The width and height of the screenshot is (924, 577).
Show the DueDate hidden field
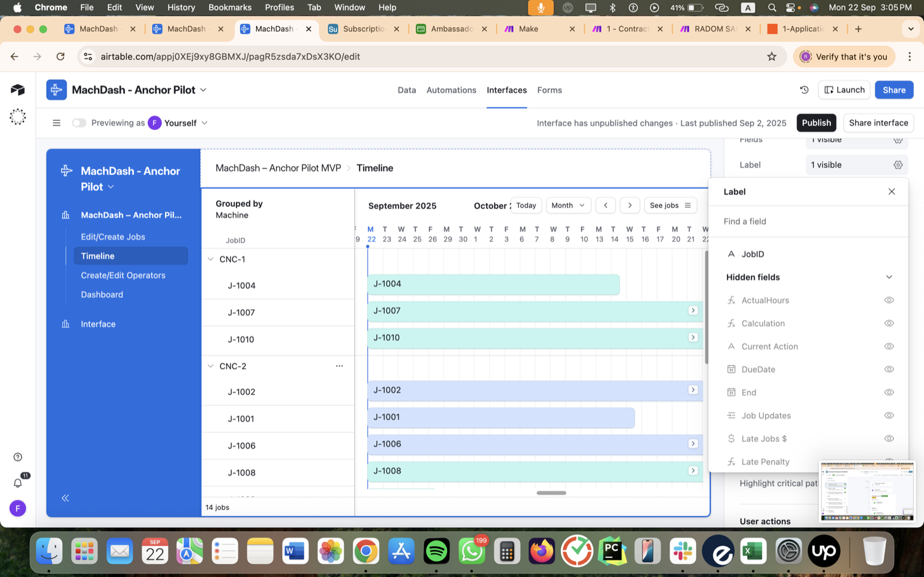click(889, 369)
